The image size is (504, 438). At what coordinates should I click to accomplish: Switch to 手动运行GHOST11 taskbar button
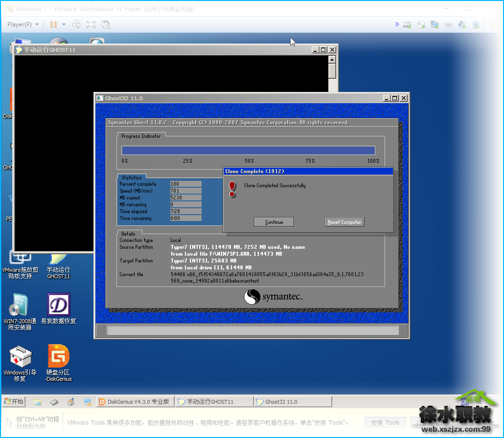tap(214, 402)
